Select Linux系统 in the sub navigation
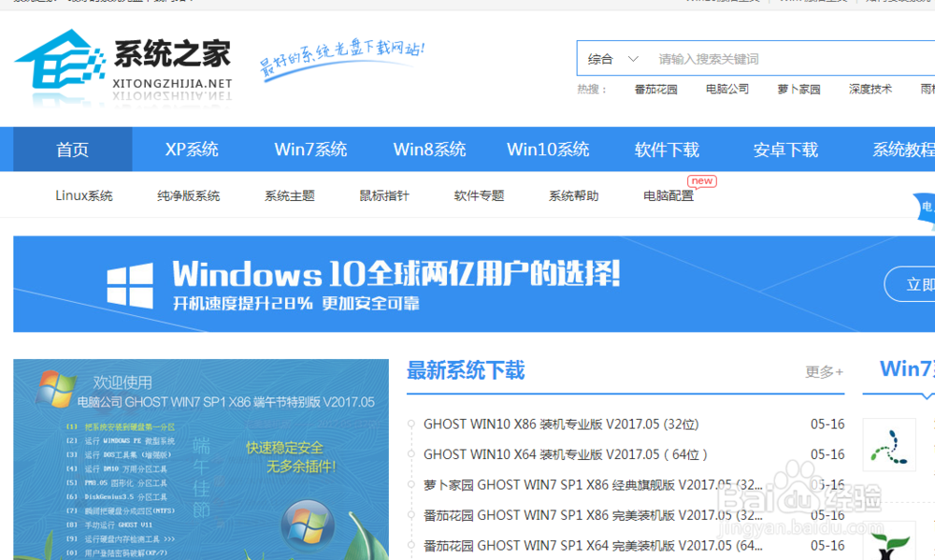Image resolution: width=935 pixels, height=560 pixels. (84, 195)
